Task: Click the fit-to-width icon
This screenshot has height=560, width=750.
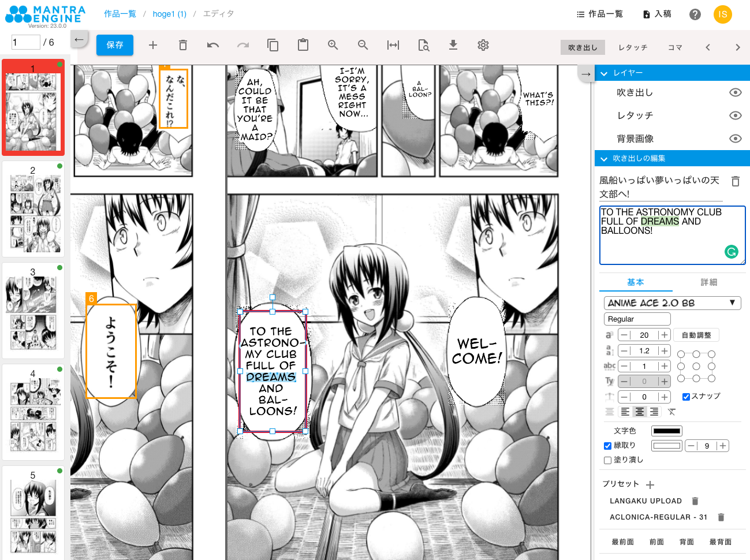Action: [393, 45]
